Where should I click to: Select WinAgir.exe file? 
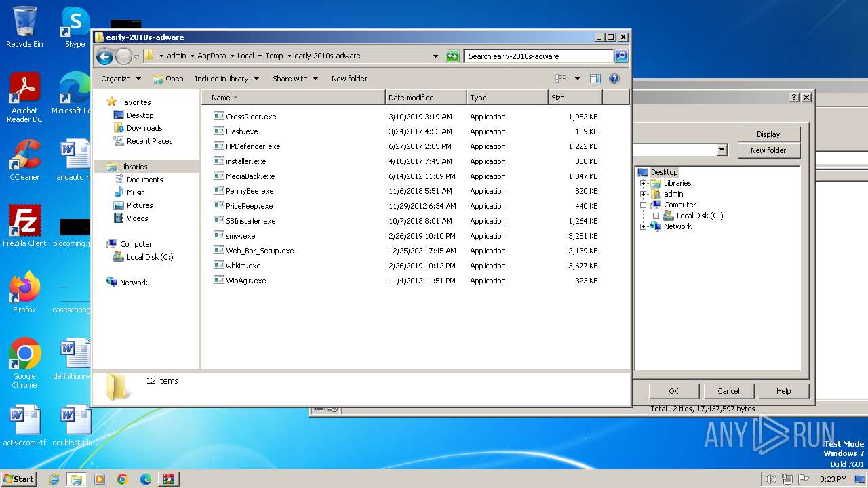245,281
